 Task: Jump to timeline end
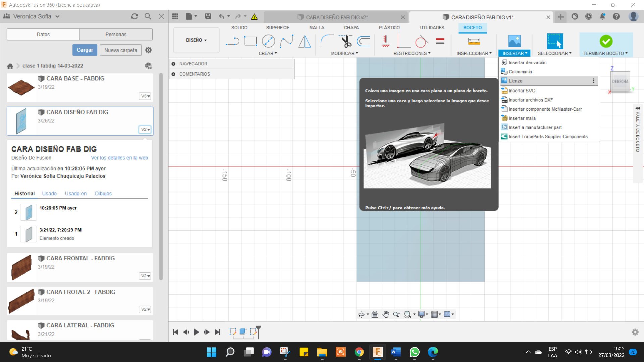217,332
